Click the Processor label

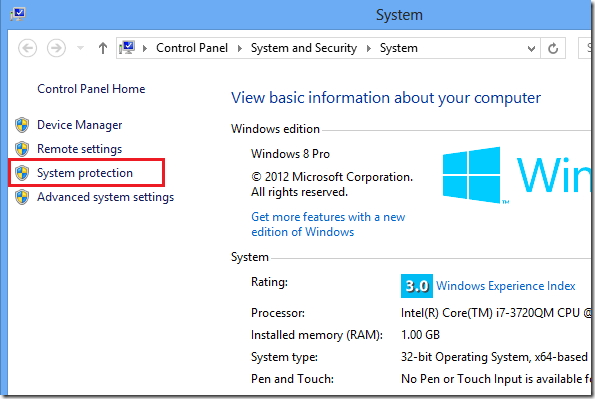point(278,313)
